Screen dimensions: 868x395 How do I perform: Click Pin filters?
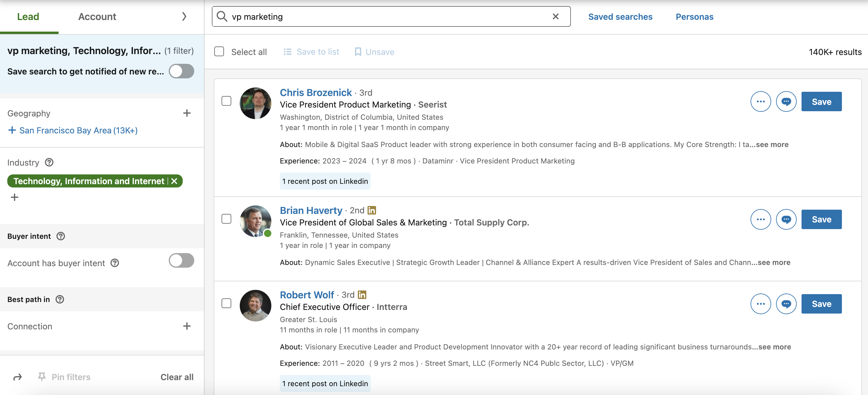[x=64, y=377]
